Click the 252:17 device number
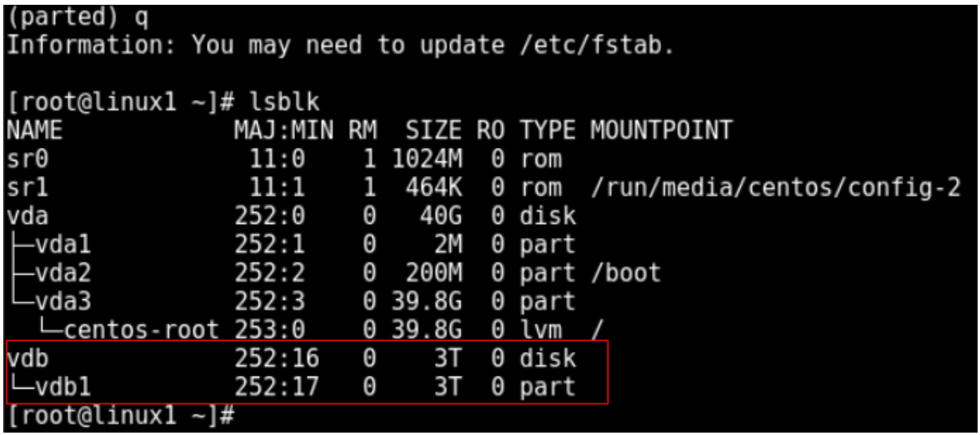The width and height of the screenshot is (980, 435). pyautogui.click(x=277, y=387)
